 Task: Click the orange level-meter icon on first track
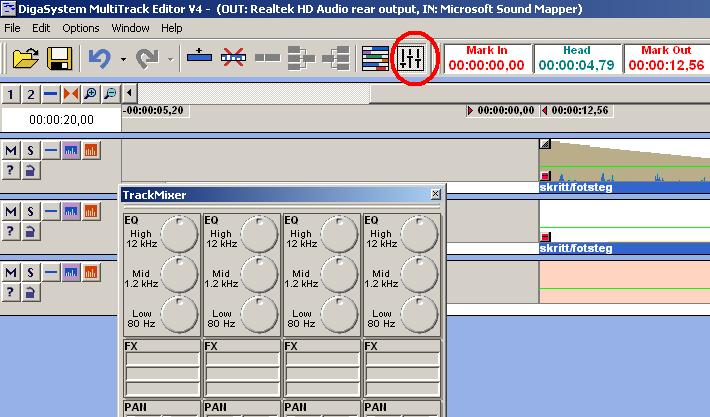click(x=91, y=150)
